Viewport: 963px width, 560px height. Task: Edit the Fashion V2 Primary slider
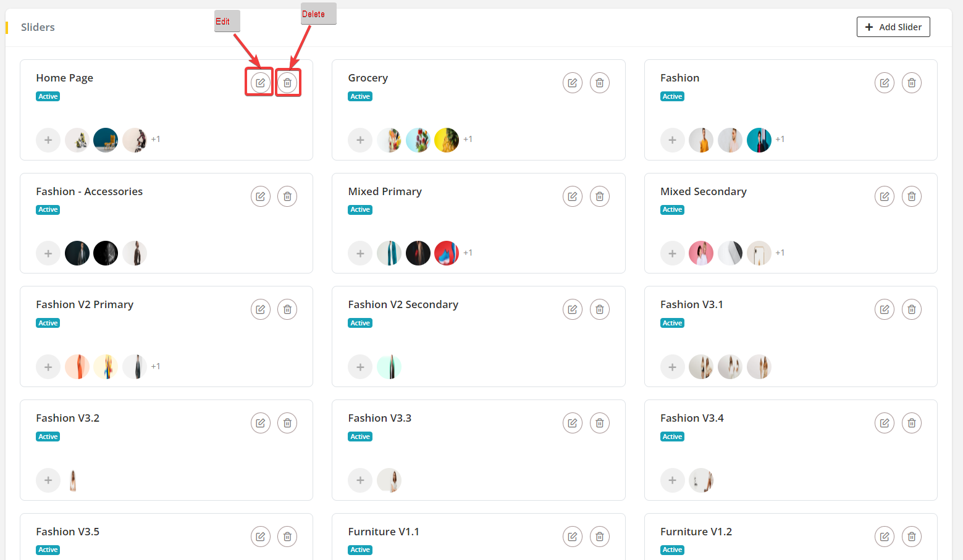click(260, 309)
